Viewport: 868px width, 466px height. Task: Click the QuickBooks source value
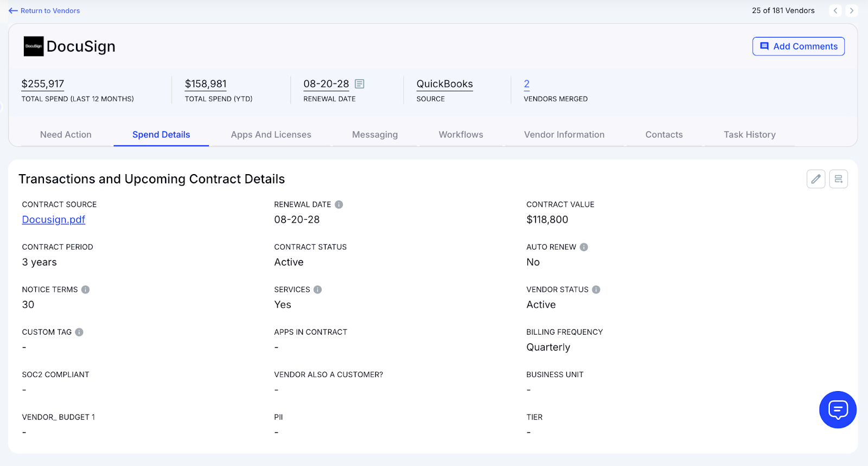[x=445, y=84]
